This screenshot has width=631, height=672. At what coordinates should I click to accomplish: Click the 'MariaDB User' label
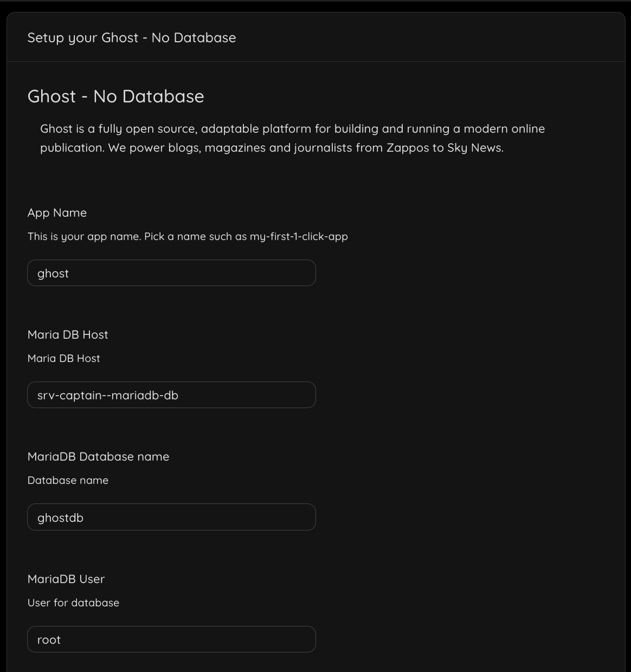point(66,579)
